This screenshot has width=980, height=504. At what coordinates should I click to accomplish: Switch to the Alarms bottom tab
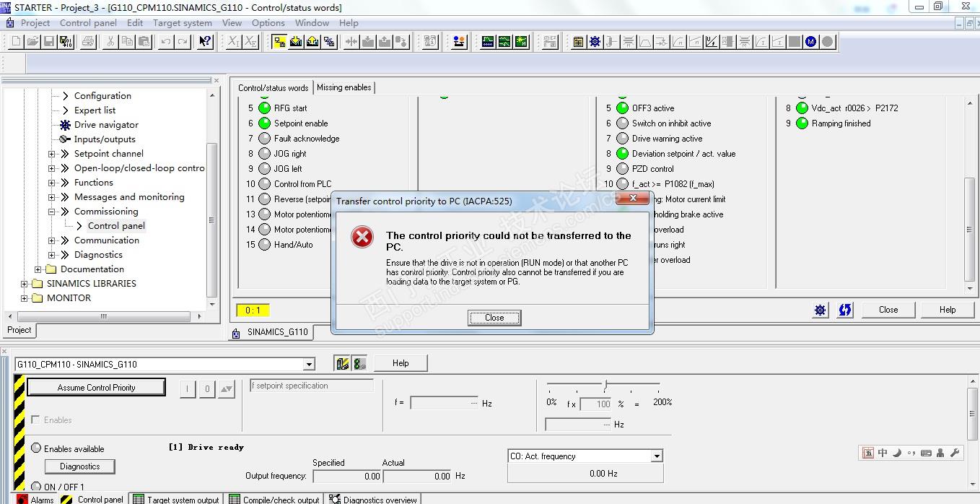36,499
